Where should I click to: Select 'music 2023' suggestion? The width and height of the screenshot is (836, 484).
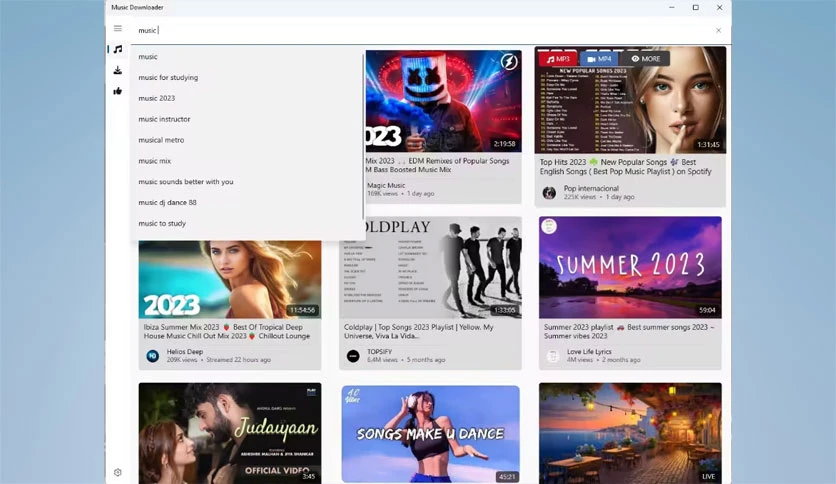(248, 98)
